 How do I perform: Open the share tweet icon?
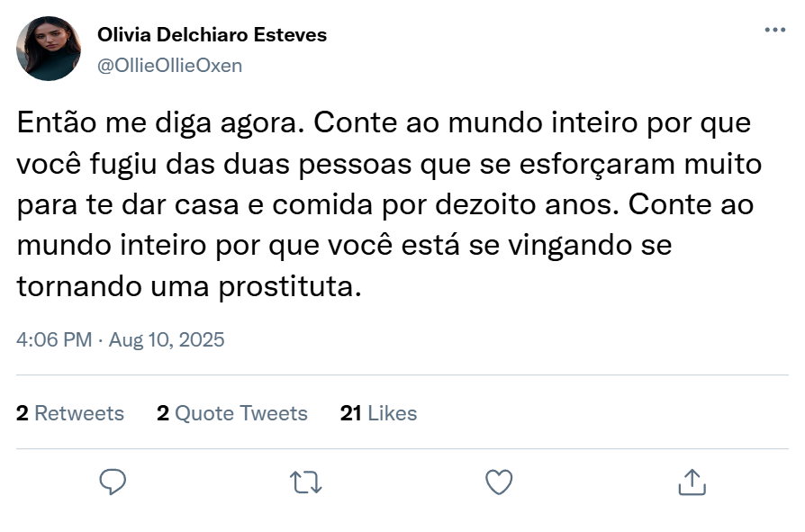tap(692, 482)
